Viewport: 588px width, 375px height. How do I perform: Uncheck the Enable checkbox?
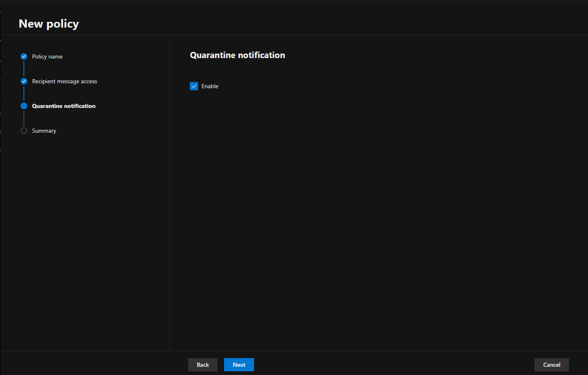tap(194, 86)
